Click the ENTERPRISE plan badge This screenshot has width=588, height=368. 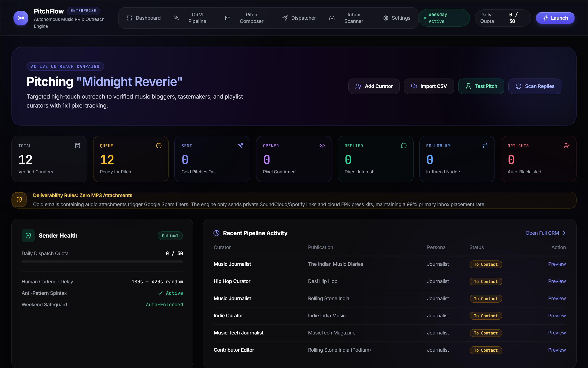[x=83, y=11]
